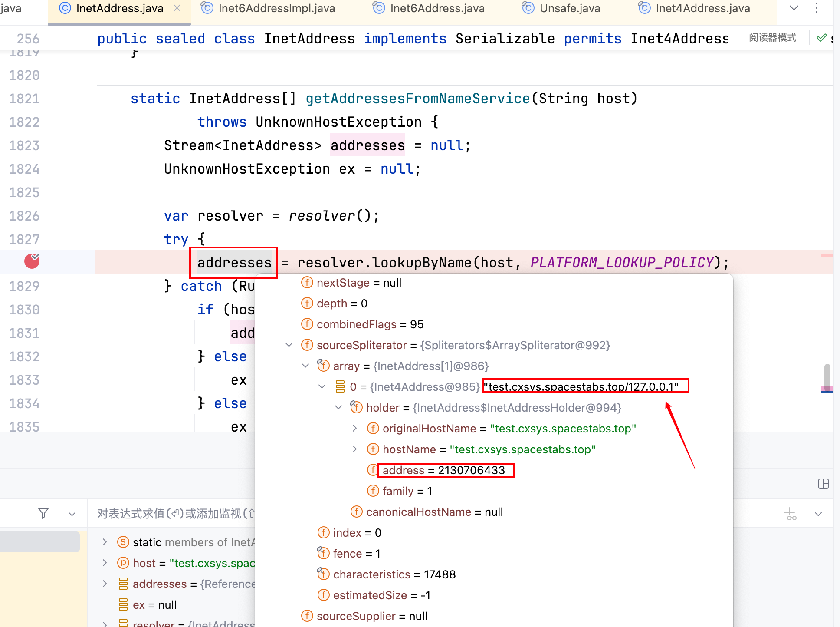
Task: Toggle the breakpoint on the lookupByName line
Action: 32,261
